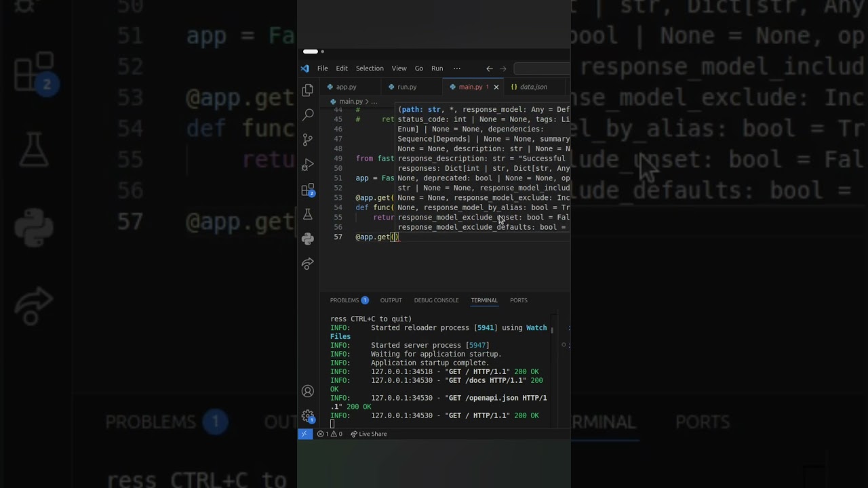
Task: Click the remote window indicator in status bar
Action: [304, 434]
